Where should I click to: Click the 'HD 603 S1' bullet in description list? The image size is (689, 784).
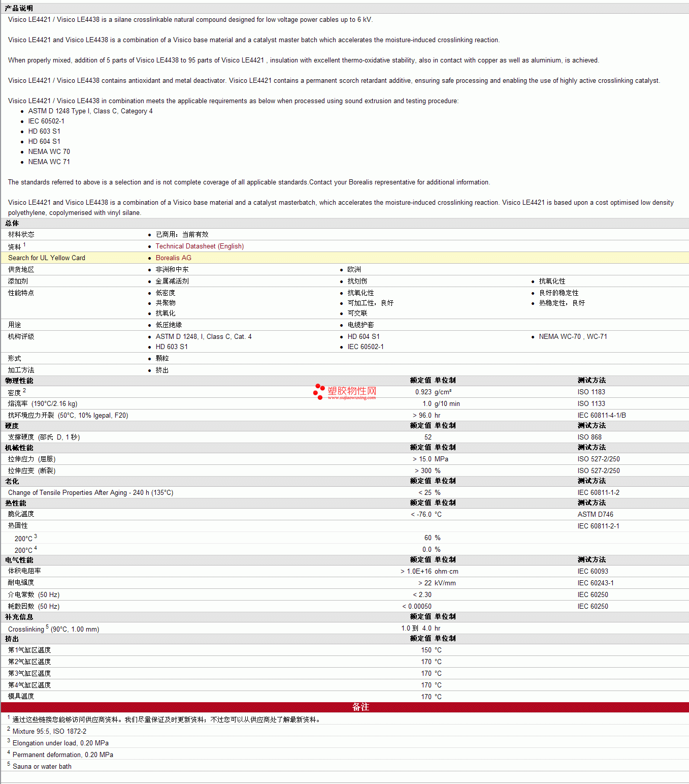coord(44,131)
